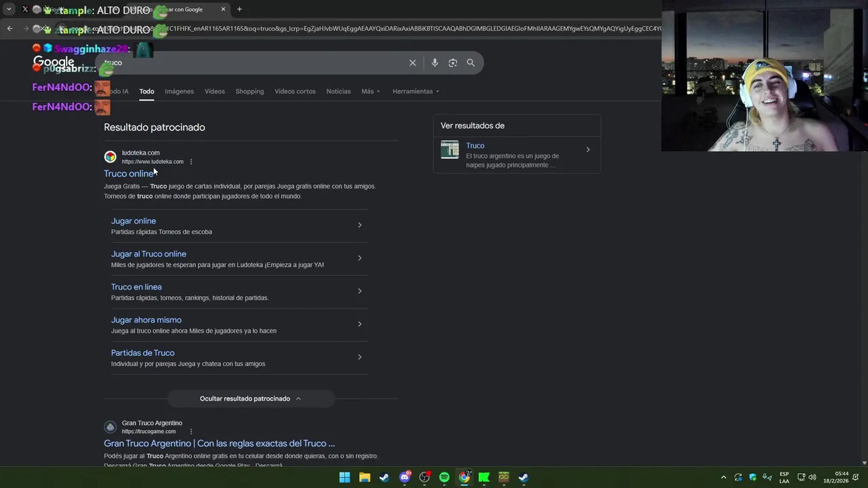Switch to the Shopping tab
Viewport: 868px width, 488px height.
pos(250,91)
